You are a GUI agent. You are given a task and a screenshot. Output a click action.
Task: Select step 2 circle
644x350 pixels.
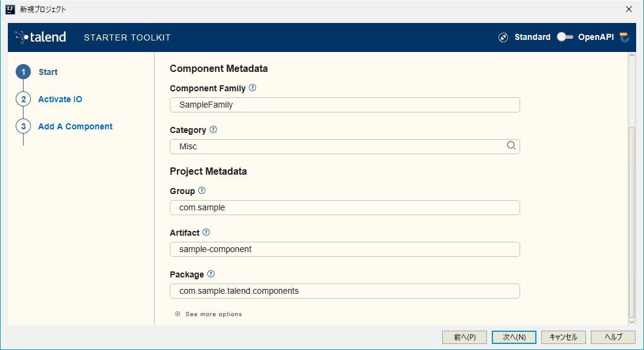click(24, 99)
